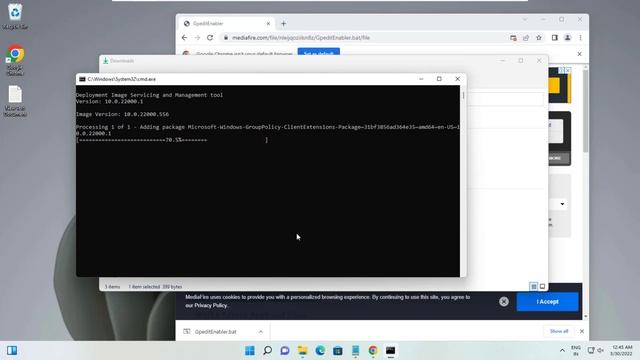Open the Chrome profile avatar
The height and width of the screenshot is (360, 640).
point(567,38)
